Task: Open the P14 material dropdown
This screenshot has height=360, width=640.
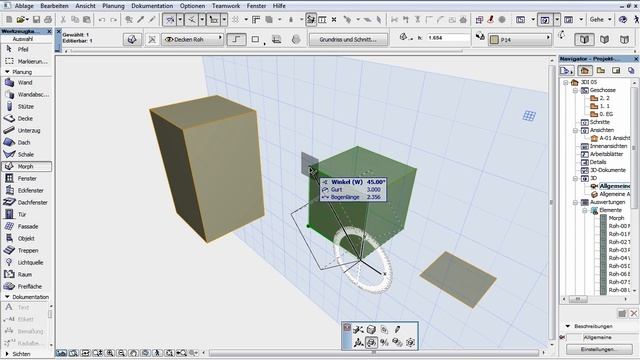Action: coord(520,40)
